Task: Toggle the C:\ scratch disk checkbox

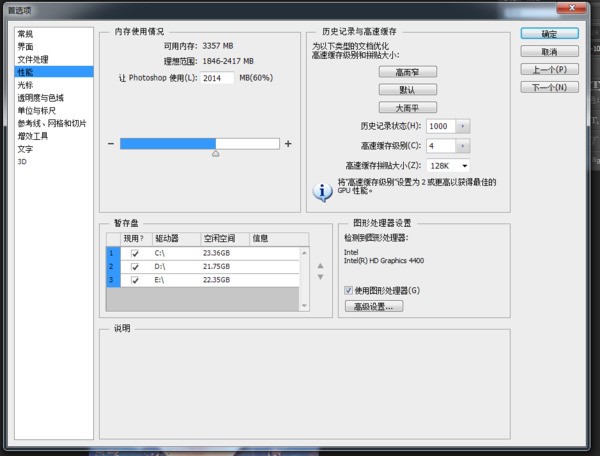Action: [134, 254]
